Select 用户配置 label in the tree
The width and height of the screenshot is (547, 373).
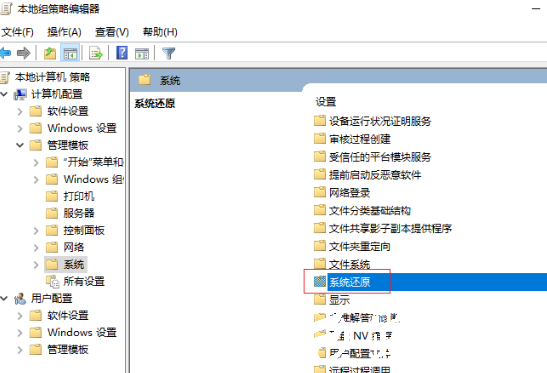click(x=52, y=298)
